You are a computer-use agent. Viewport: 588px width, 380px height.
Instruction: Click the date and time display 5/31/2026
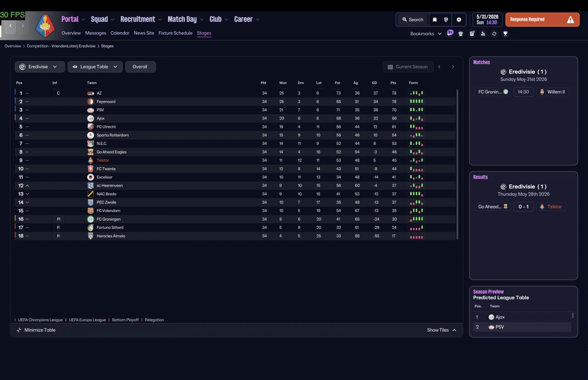(487, 20)
